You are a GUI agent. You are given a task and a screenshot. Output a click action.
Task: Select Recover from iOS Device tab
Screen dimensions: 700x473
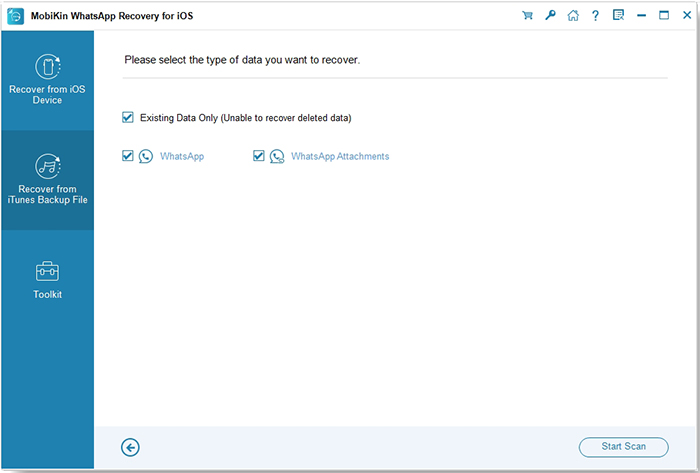[x=47, y=80]
